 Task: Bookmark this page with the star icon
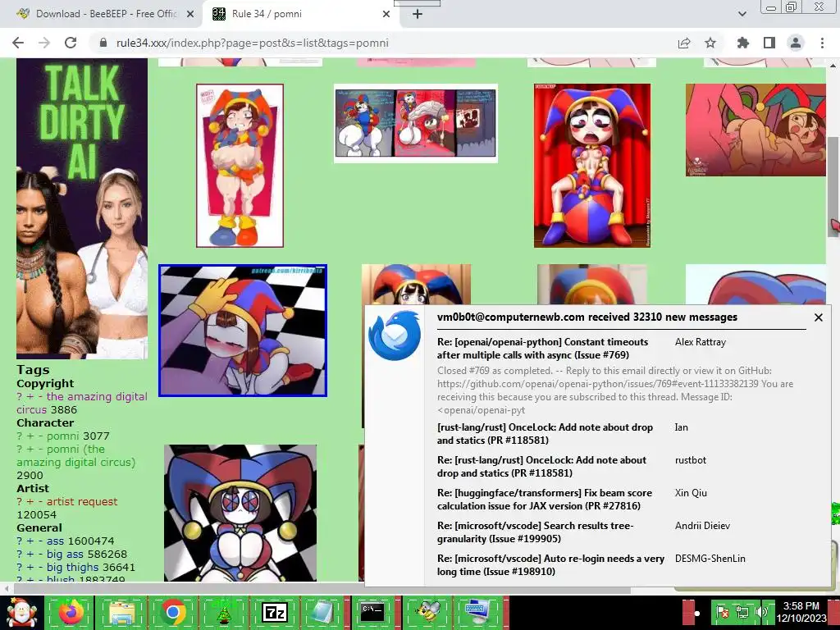[710, 43]
